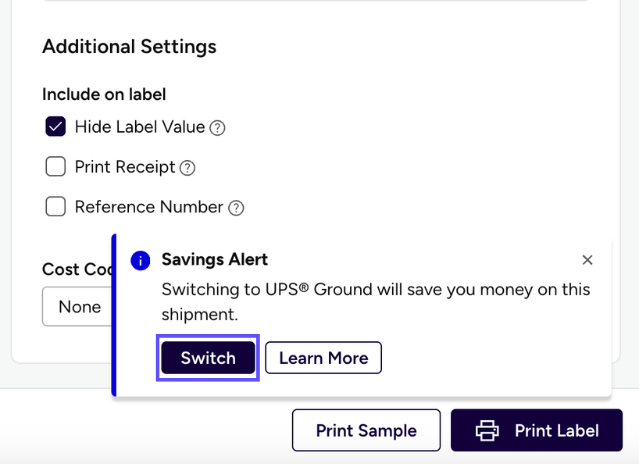Click the Cost Code field label
The height and width of the screenshot is (464, 639).
[76, 269]
